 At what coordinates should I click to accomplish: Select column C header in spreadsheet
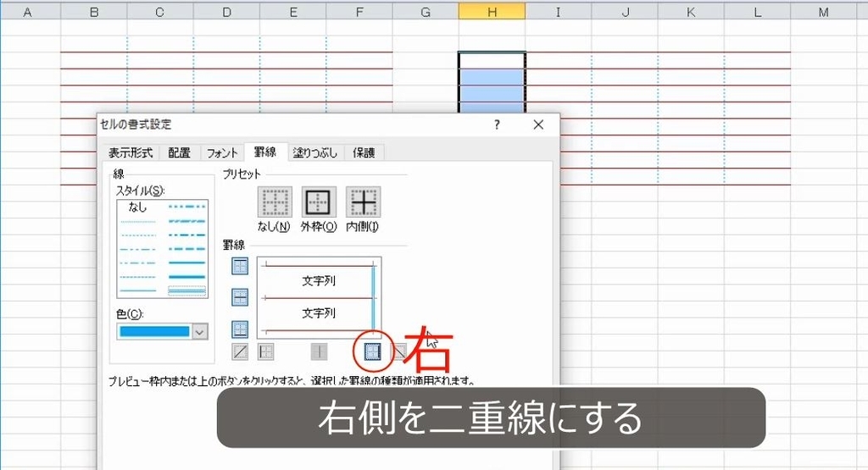(160, 11)
